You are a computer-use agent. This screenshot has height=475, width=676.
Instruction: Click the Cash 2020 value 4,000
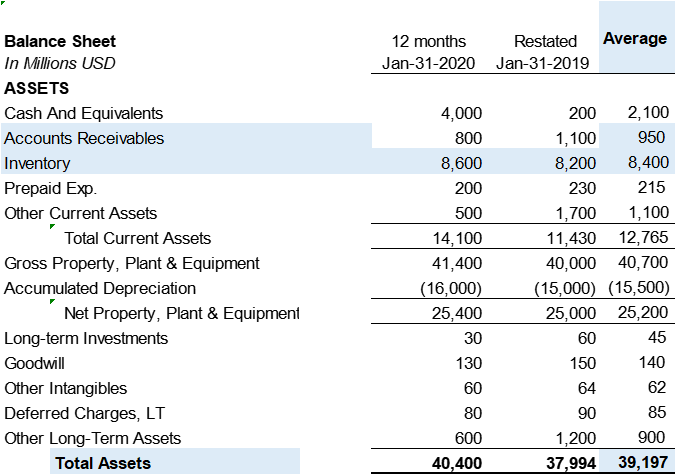point(461,113)
